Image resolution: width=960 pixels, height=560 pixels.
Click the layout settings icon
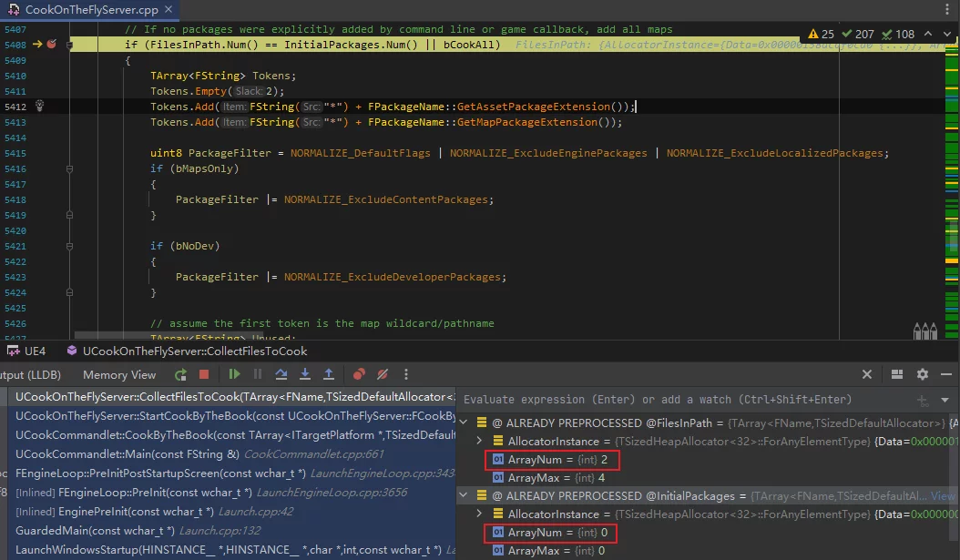click(897, 374)
